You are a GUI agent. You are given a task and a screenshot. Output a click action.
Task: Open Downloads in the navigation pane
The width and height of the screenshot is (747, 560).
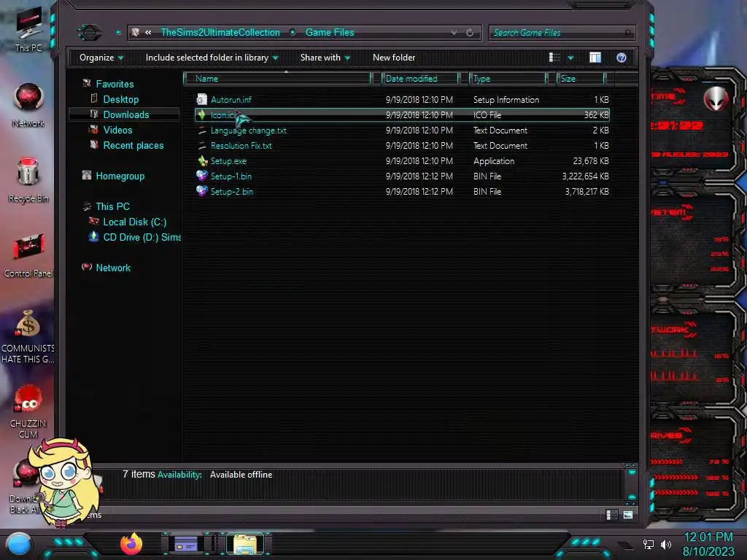pos(126,114)
